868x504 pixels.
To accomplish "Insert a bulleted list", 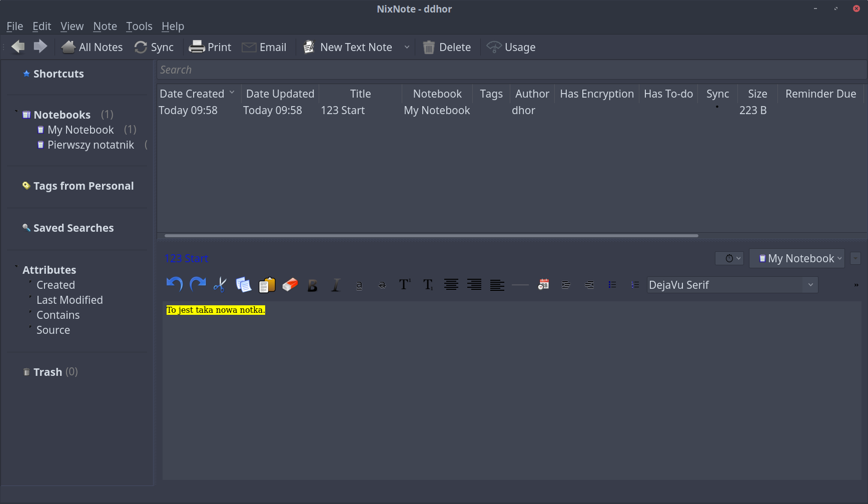I will [x=612, y=285].
